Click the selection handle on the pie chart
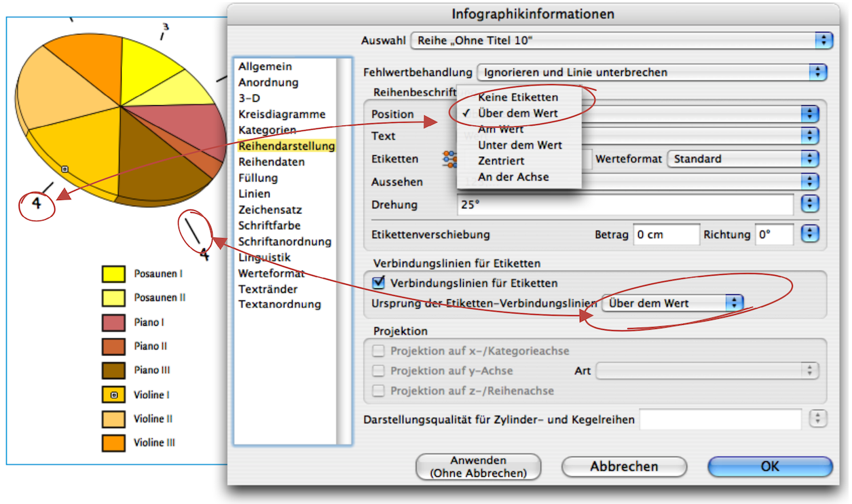Image resolution: width=852 pixels, height=504 pixels. coord(64,169)
